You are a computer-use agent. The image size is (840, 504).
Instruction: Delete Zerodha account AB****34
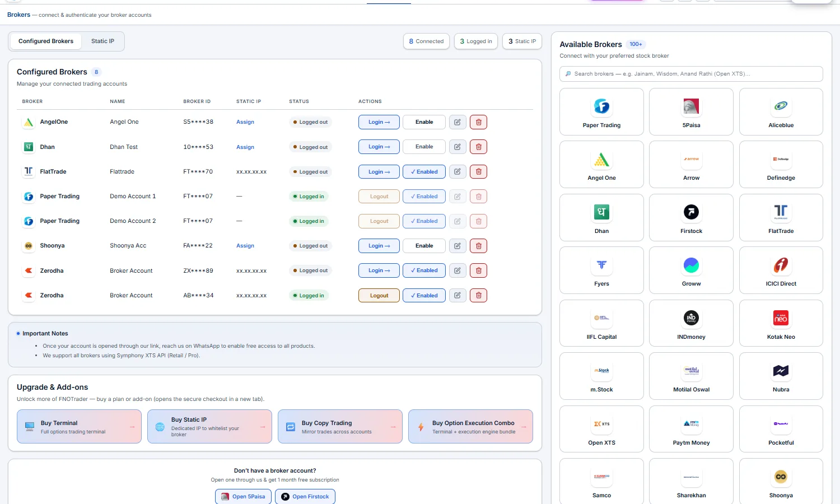coord(479,295)
